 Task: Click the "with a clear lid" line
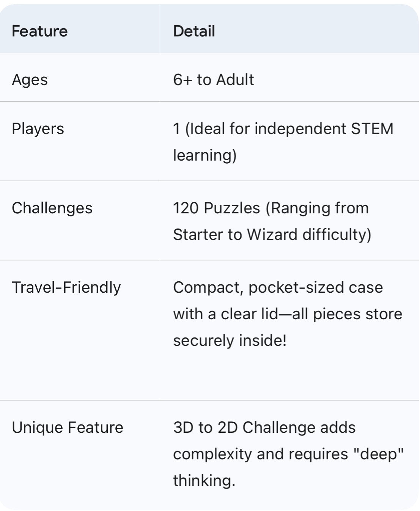287,314
